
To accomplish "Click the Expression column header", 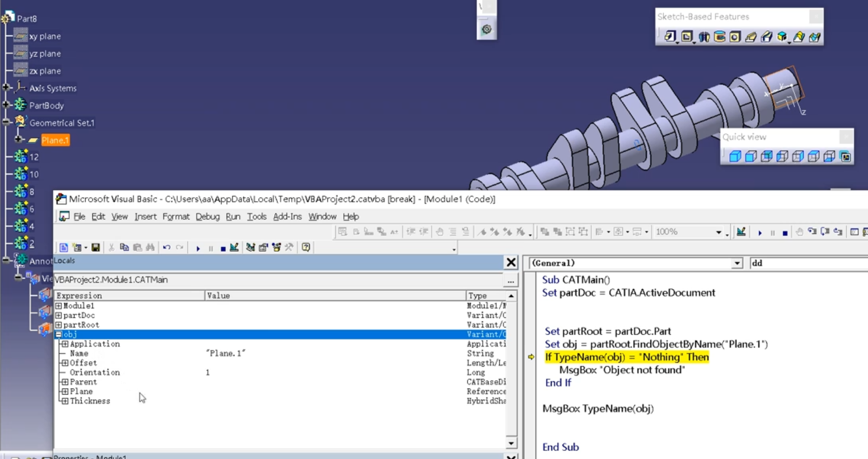I will (129, 296).
